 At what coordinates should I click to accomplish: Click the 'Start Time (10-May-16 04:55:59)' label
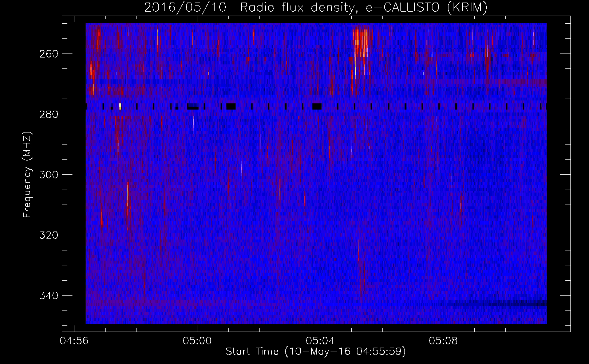[x=316, y=352]
